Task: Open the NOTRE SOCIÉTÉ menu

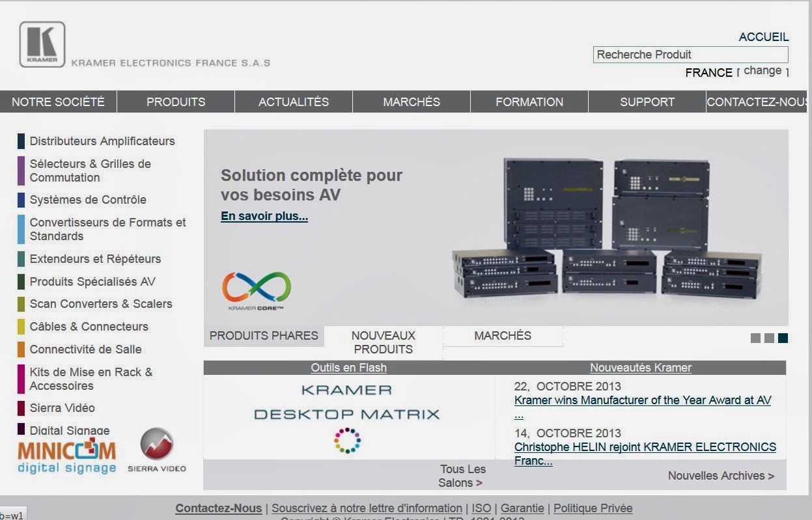Action: pos(58,102)
